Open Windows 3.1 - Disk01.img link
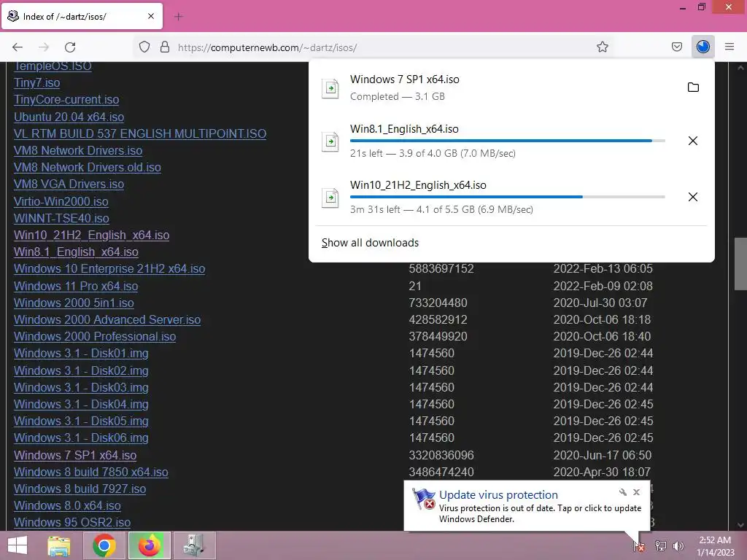This screenshot has width=747, height=560. [x=81, y=354]
